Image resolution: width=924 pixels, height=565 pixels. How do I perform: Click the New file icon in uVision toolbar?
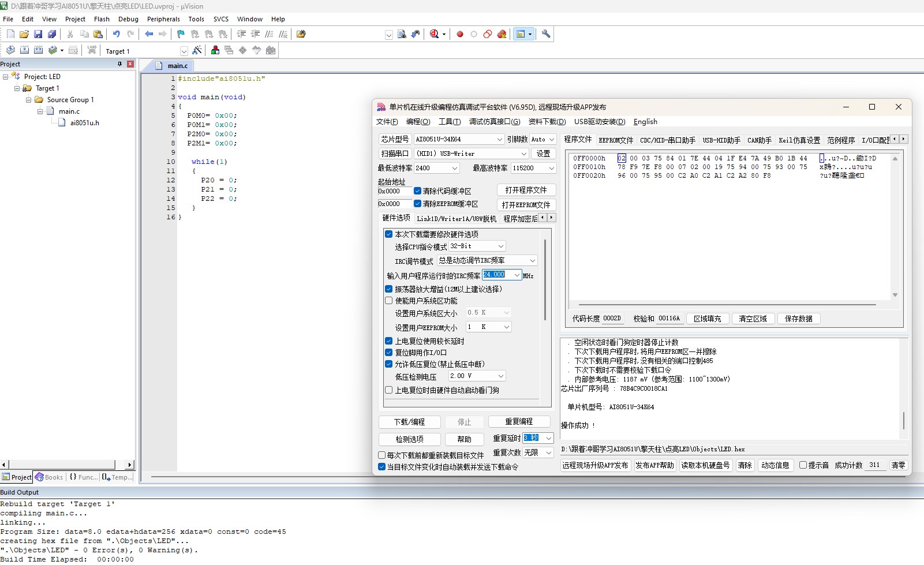point(10,35)
